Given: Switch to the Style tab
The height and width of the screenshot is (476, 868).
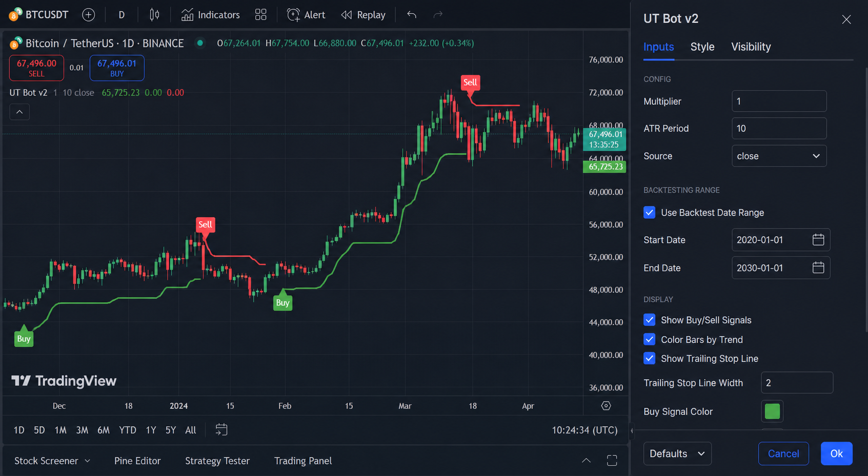Looking at the screenshot, I should coord(702,47).
